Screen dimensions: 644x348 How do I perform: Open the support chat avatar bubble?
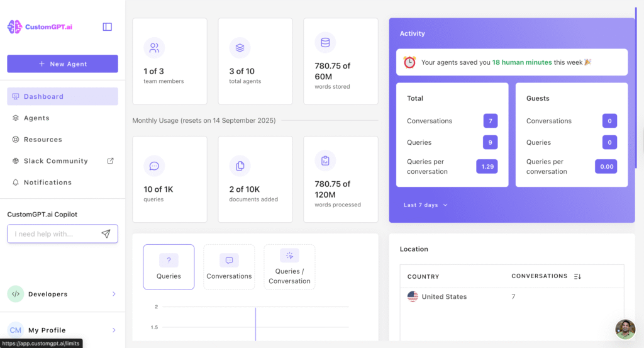[x=625, y=329]
